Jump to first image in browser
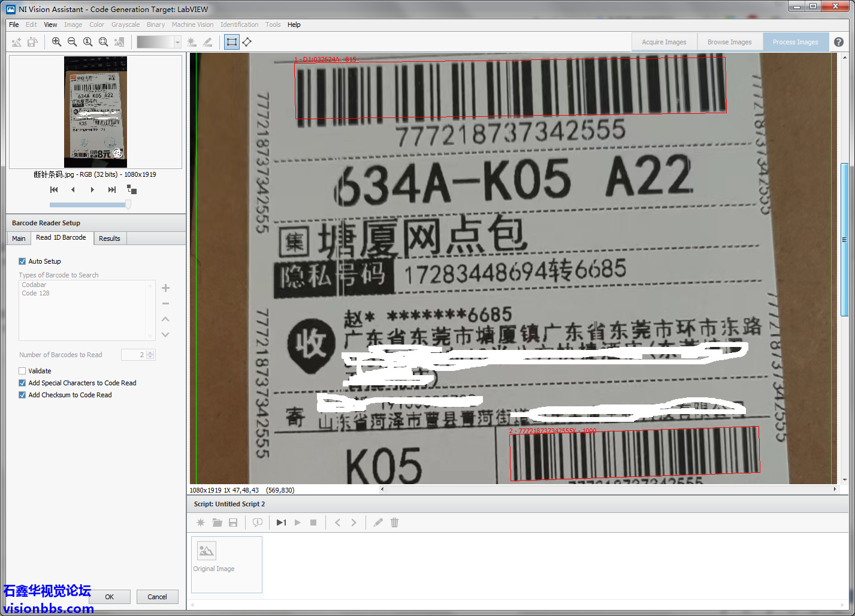Image resolution: width=855 pixels, height=616 pixels. [x=54, y=189]
